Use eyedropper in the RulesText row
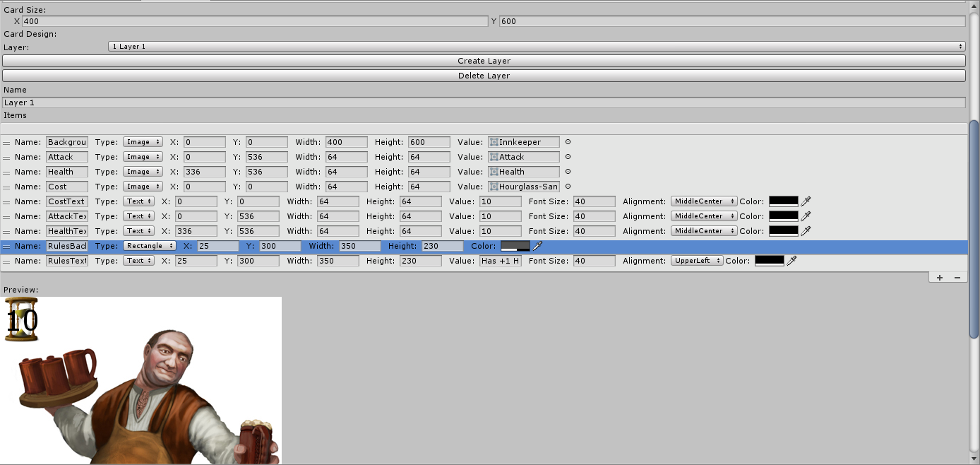 tap(791, 261)
